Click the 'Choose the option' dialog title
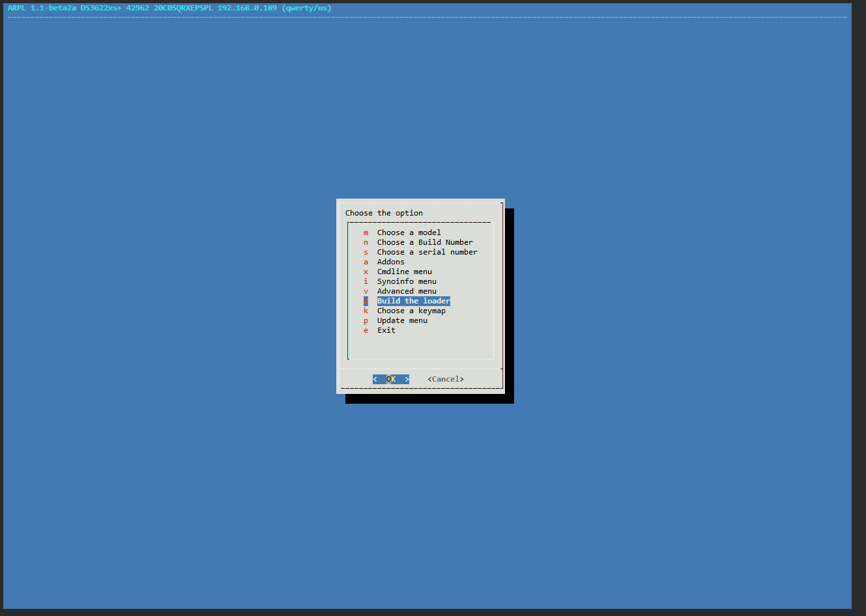Screen dimensions: 866x616 point(384,213)
